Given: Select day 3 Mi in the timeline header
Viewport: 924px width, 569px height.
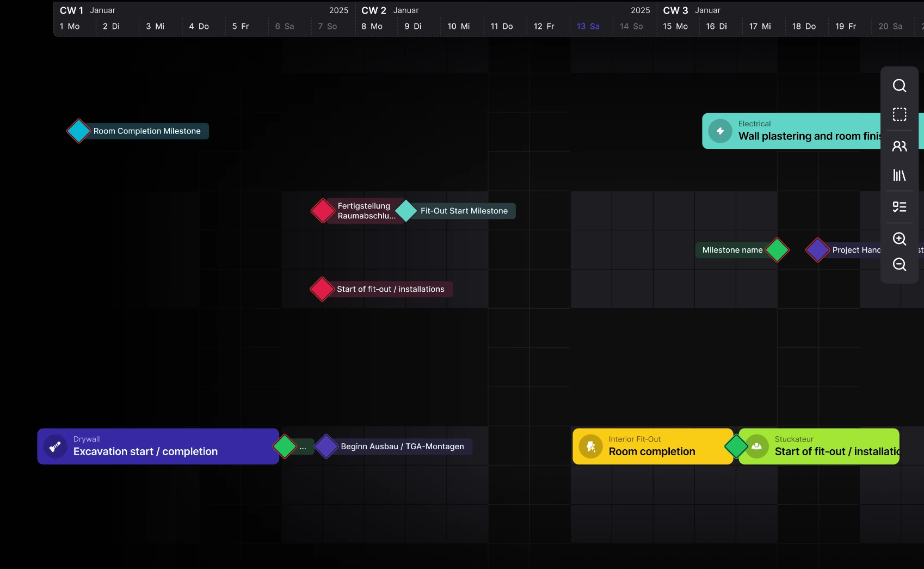Looking at the screenshot, I should pyautogui.click(x=155, y=26).
